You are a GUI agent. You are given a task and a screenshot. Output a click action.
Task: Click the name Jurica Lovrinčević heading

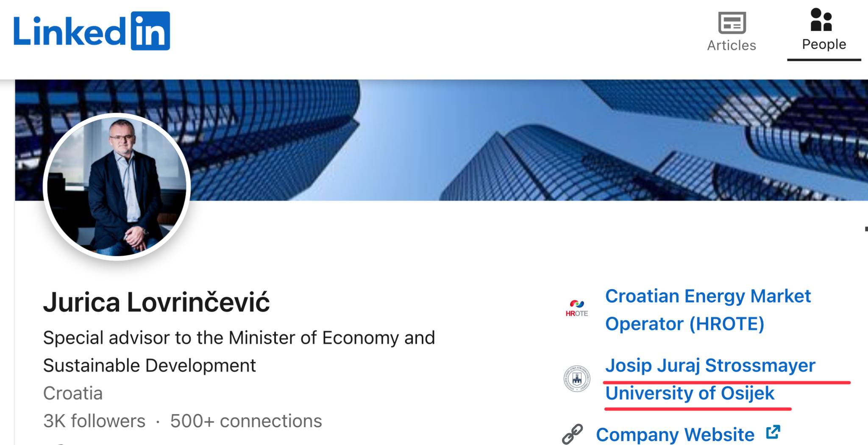pyautogui.click(x=156, y=302)
